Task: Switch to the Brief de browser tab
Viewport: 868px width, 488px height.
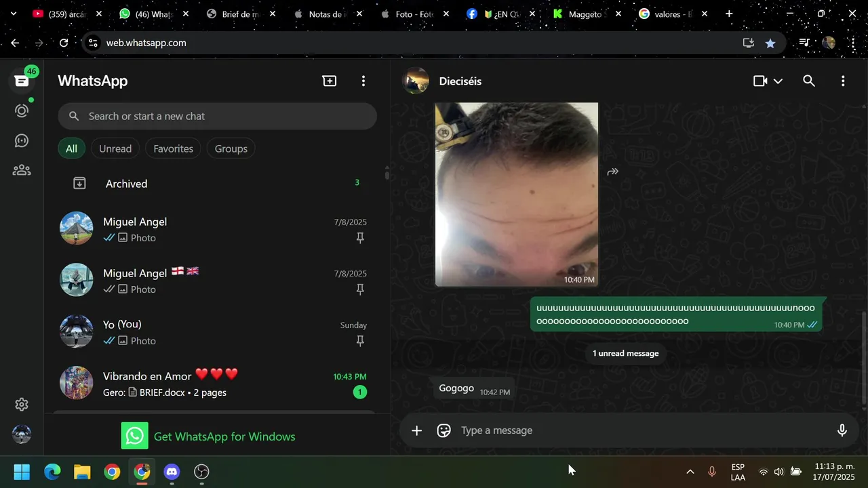Action: 241,14
